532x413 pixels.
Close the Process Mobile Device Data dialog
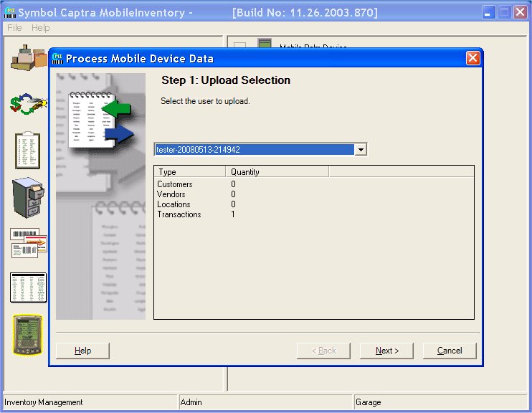[473, 58]
